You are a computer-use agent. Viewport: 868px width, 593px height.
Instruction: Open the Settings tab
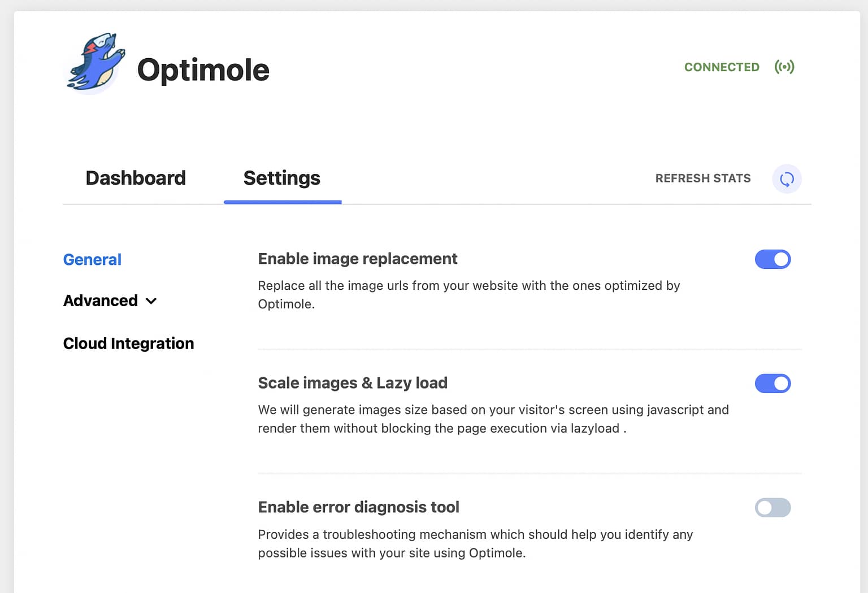(x=281, y=178)
